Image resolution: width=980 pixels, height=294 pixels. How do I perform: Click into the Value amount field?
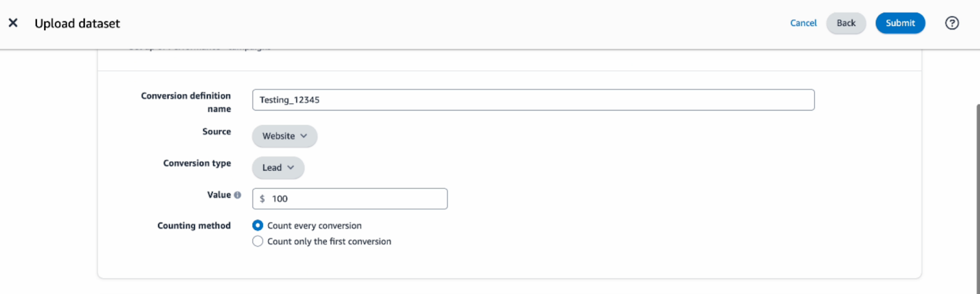point(356,199)
